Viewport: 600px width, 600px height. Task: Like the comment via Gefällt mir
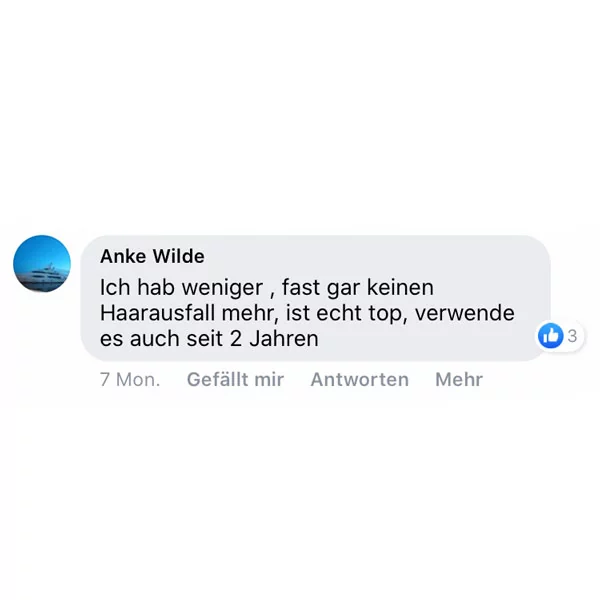click(235, 380)
